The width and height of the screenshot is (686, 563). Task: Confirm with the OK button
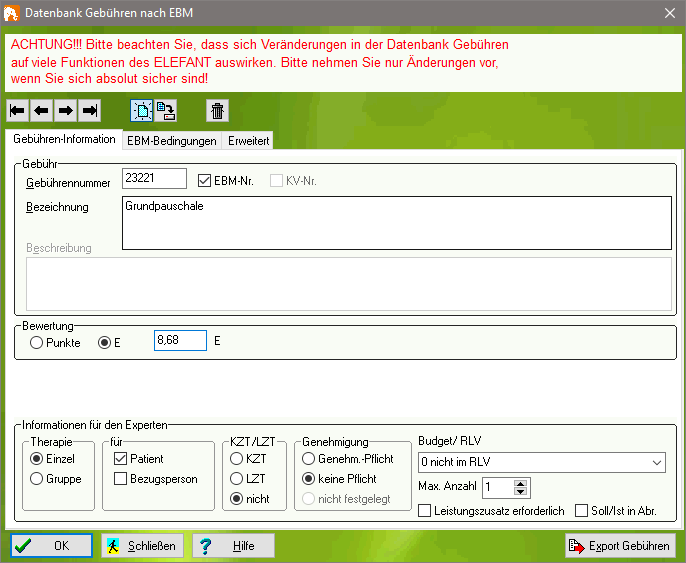coord(52,546)
